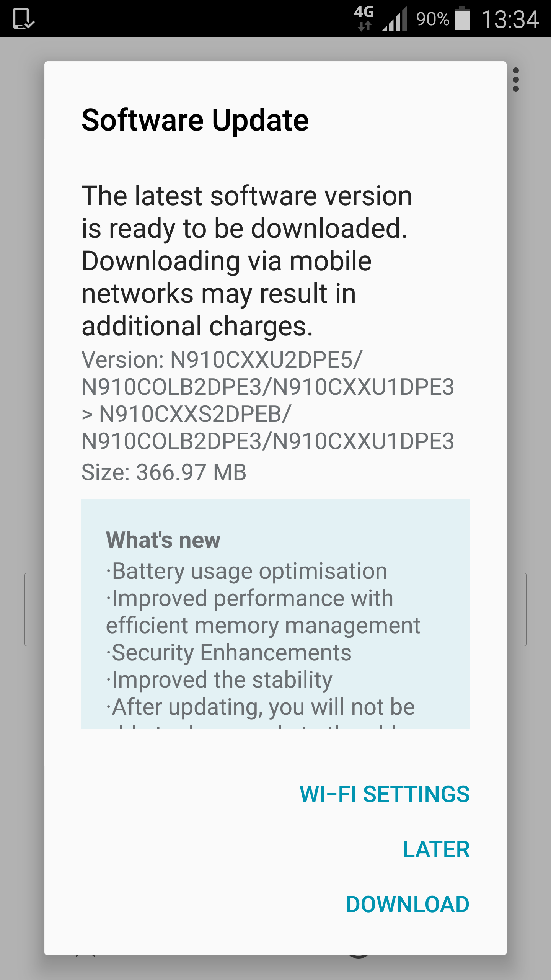Tap the WI-FI SETTINGS button

coord(384,794)
